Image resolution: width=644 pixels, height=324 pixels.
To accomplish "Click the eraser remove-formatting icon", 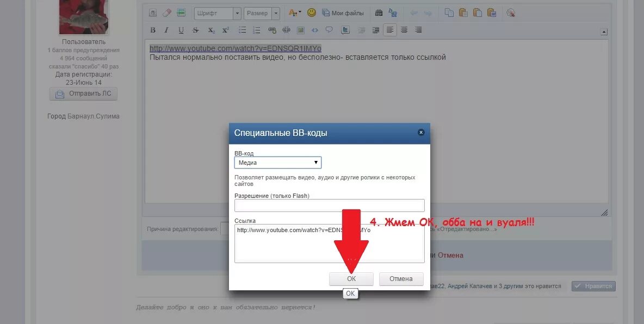I will coord(167,13).
